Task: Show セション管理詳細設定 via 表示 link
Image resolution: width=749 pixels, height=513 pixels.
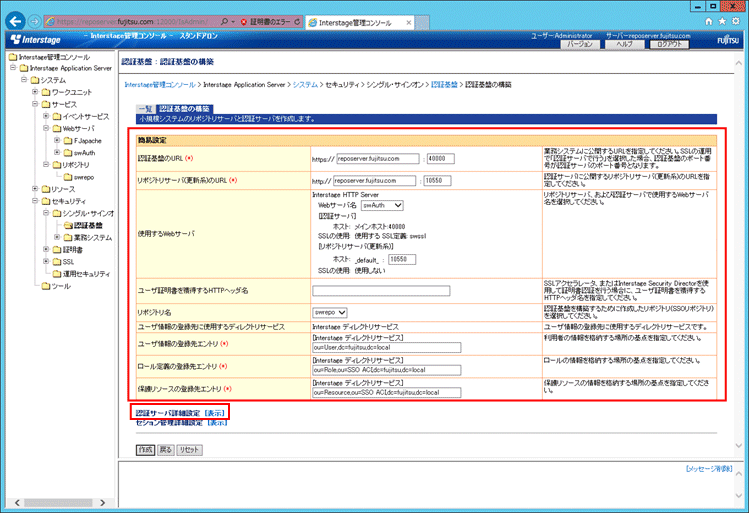Action: click(217, 423)
